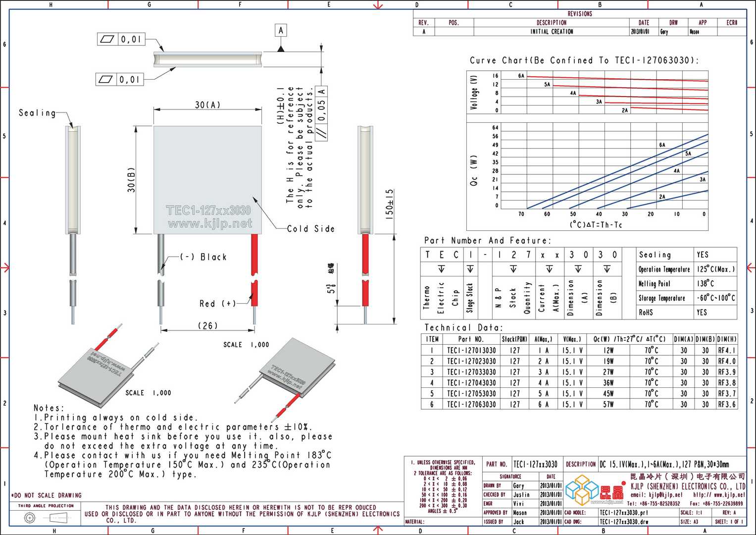Click the '(°C)ΔT=Th-Tc' axis label
756x535 pixels.
click(596, 225)
